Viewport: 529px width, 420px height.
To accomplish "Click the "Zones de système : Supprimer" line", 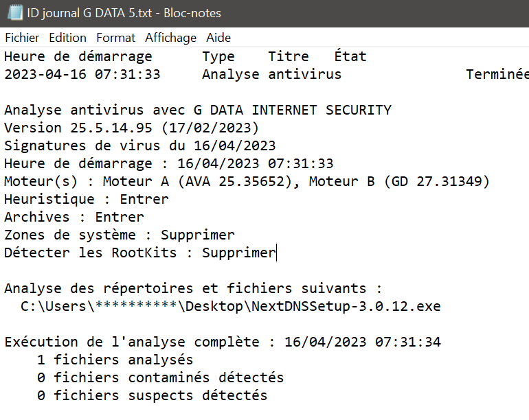I will click(x=119, y=235).
